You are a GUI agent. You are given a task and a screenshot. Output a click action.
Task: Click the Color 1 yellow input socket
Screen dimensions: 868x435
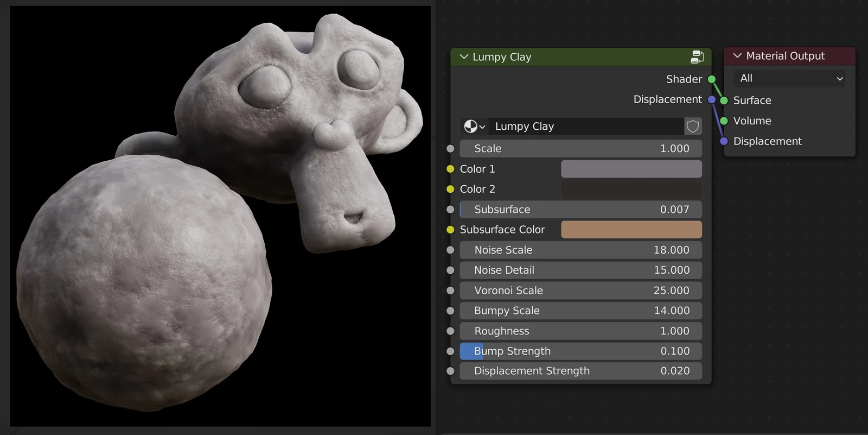point(450,169)
